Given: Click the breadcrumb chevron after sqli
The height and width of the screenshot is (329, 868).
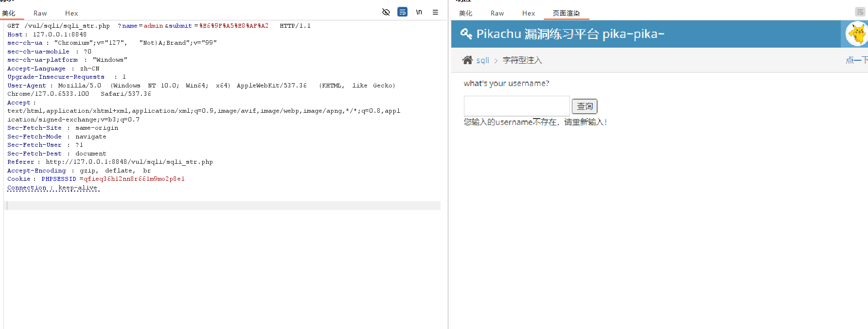Looking at the screenshot, I should point(496,61).
